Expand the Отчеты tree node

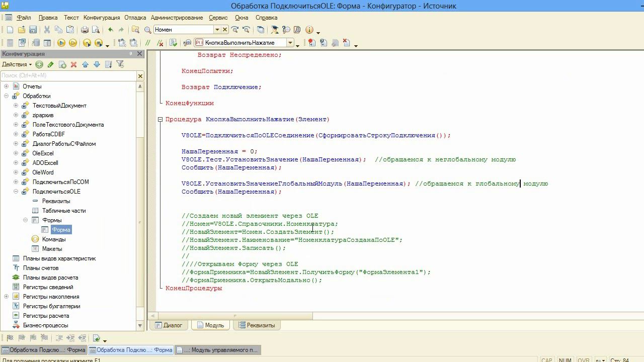click(7, 86)
